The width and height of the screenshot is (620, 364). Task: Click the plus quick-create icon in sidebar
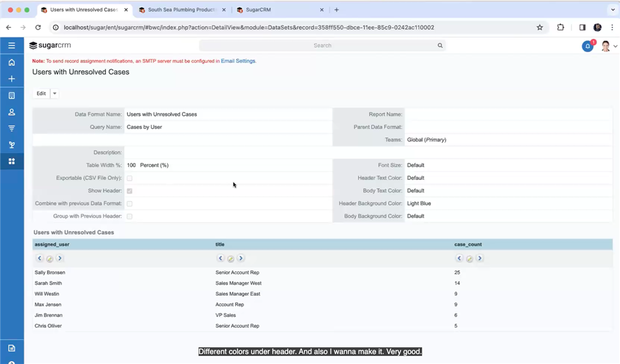(11, 79)
